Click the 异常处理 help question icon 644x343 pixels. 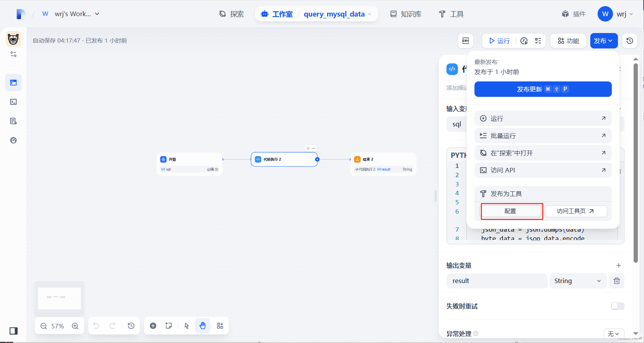(x=476, y=334)
